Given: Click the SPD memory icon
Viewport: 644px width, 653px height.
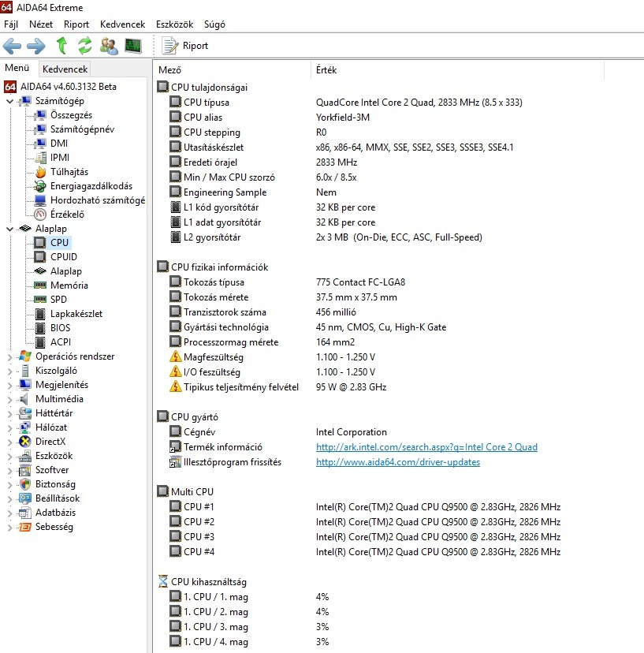Looking at the screenshot, I should (x=40, y=300).
